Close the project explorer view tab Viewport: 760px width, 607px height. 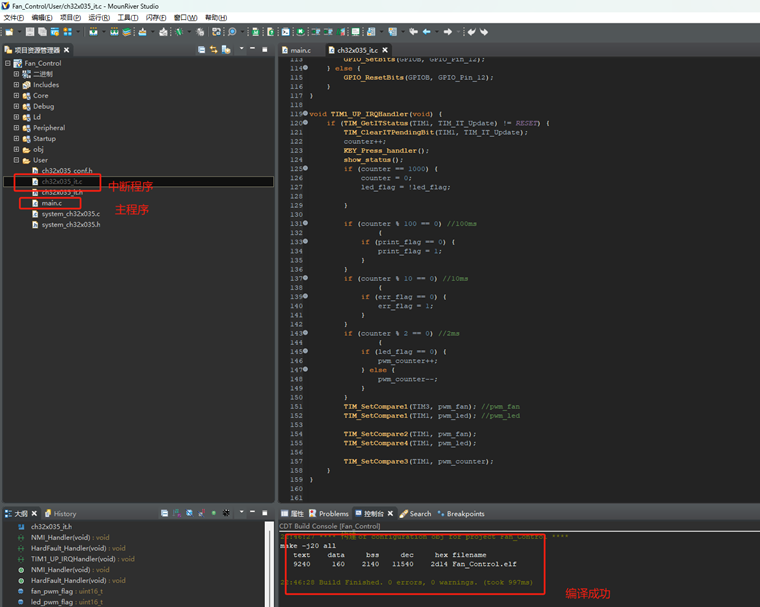[67, 50]
